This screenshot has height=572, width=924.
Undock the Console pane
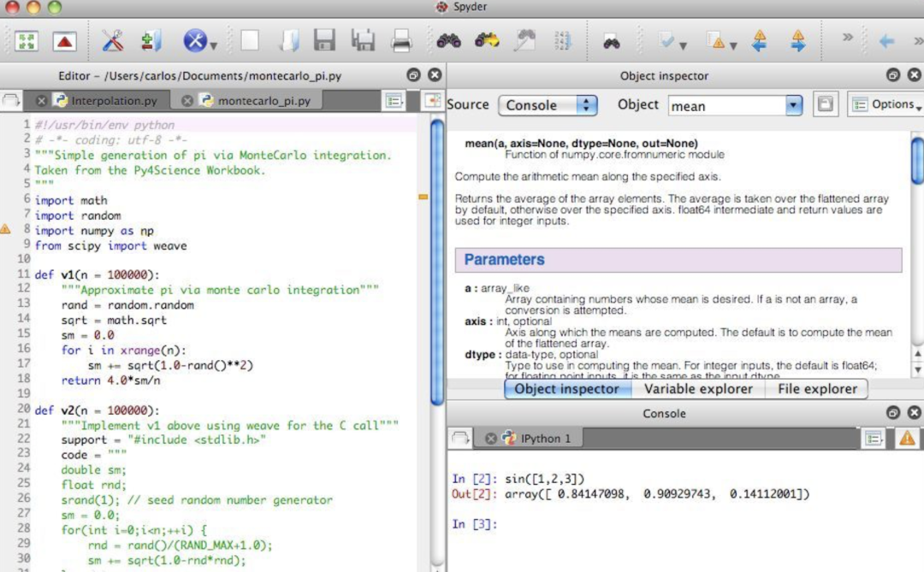892,412
